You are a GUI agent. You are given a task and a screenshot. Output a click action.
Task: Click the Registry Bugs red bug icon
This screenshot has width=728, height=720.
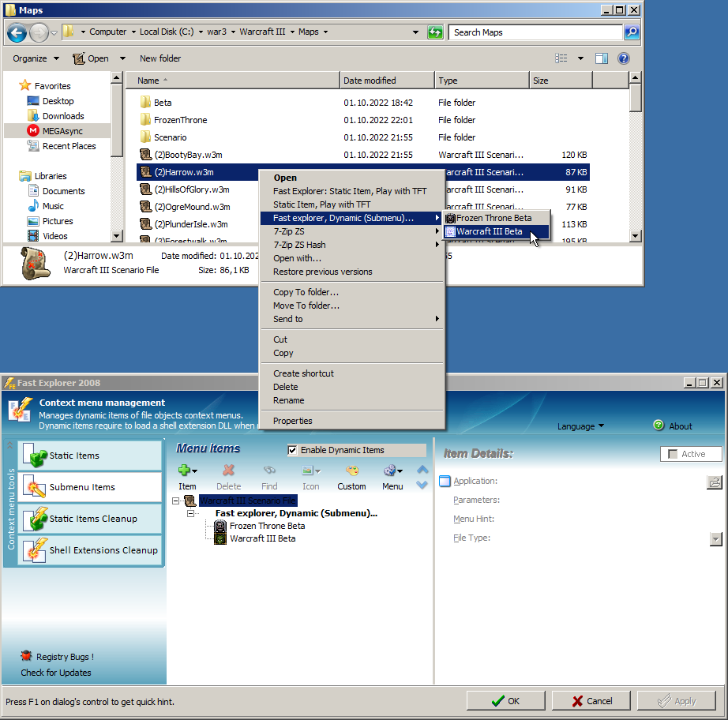coord(26,656)
